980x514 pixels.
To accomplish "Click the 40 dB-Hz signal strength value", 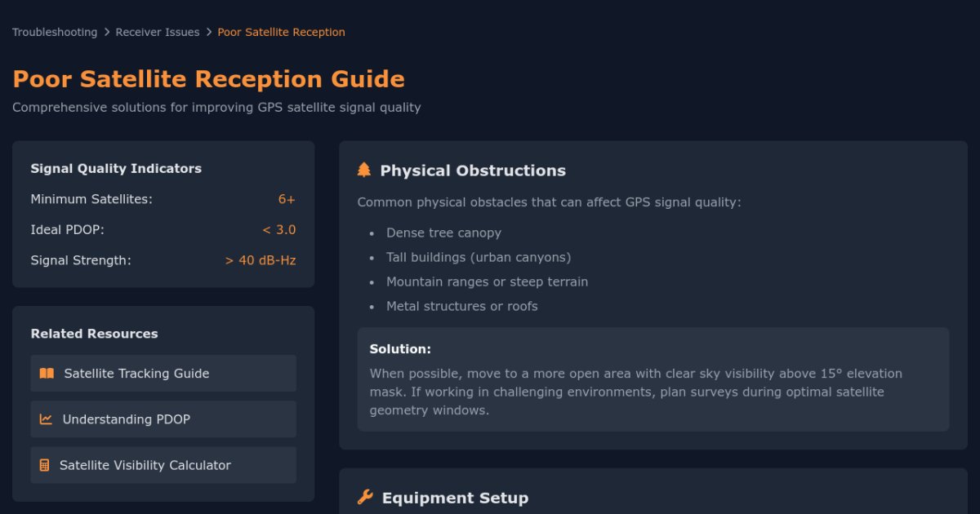I will click(x=261, y=260).
